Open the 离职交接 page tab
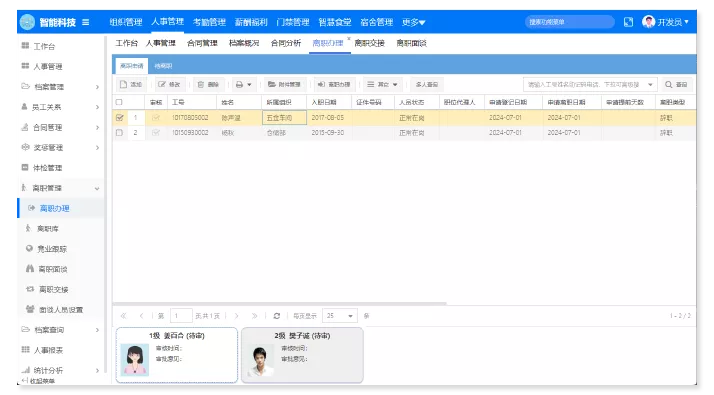 coord(369,43)
